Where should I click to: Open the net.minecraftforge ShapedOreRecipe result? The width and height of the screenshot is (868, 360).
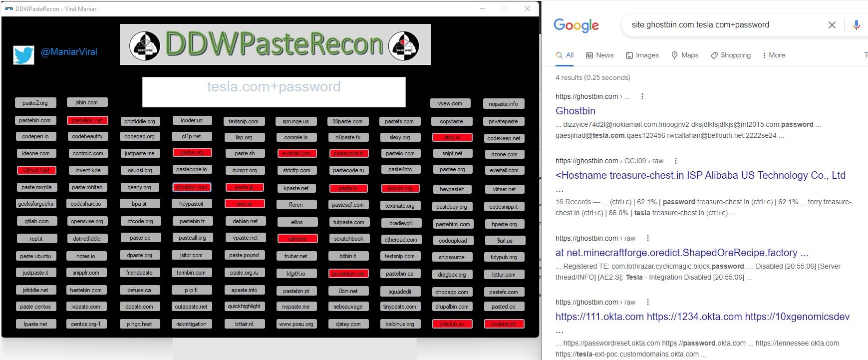[682, 253]
